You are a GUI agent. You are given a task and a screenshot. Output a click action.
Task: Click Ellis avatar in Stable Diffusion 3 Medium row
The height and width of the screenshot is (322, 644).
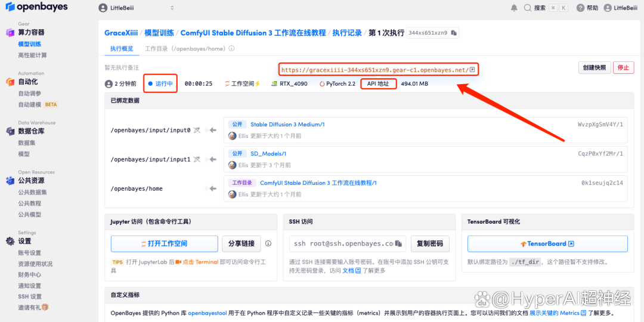pos(233,135)
